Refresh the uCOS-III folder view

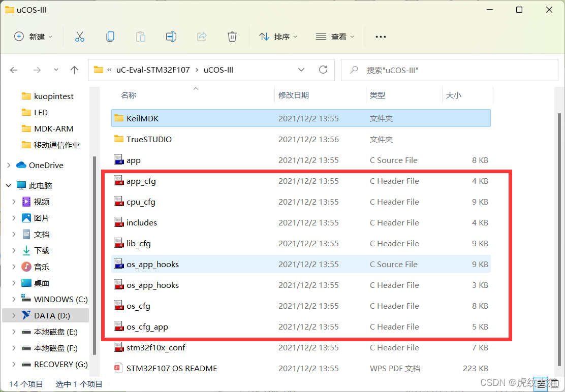coord(323,70)
